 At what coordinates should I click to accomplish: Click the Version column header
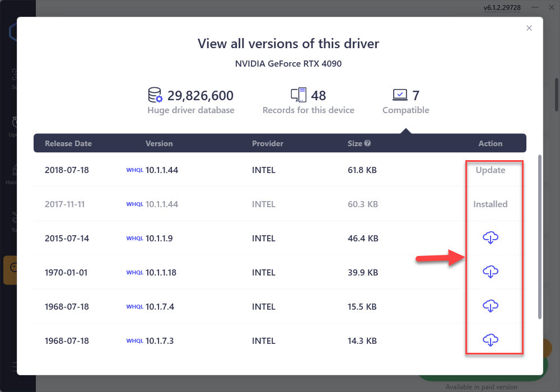pyautogui.click(x=159, y=143)
